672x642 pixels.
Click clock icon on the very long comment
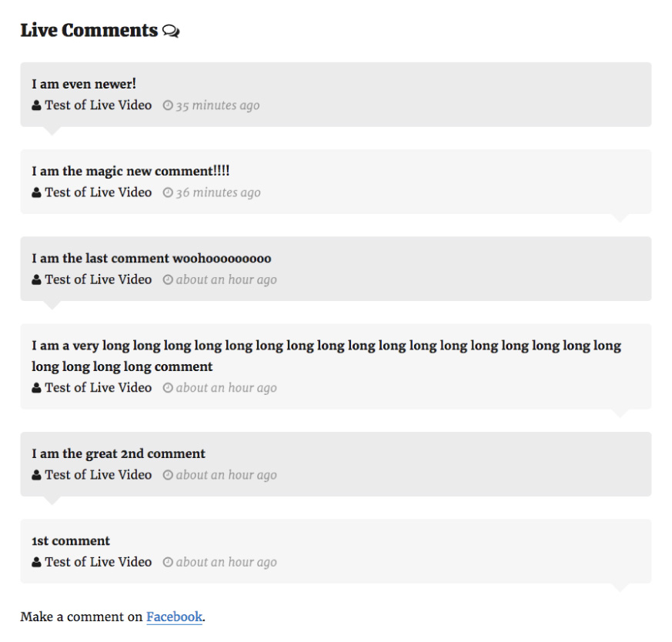click(x=168, y=388)
